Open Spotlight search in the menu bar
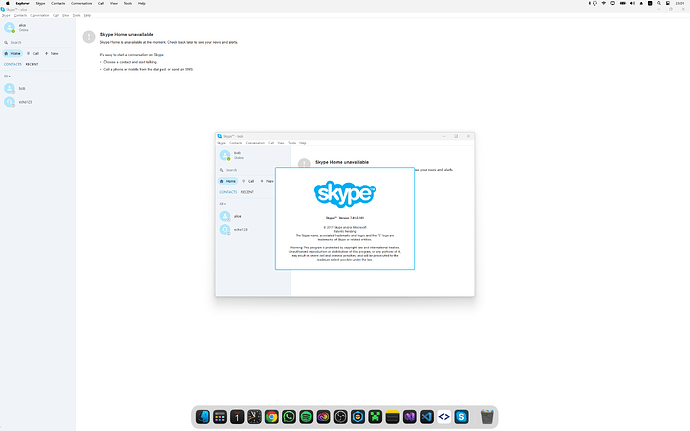Viewport: 690px width, 431px height. (659, 3)
